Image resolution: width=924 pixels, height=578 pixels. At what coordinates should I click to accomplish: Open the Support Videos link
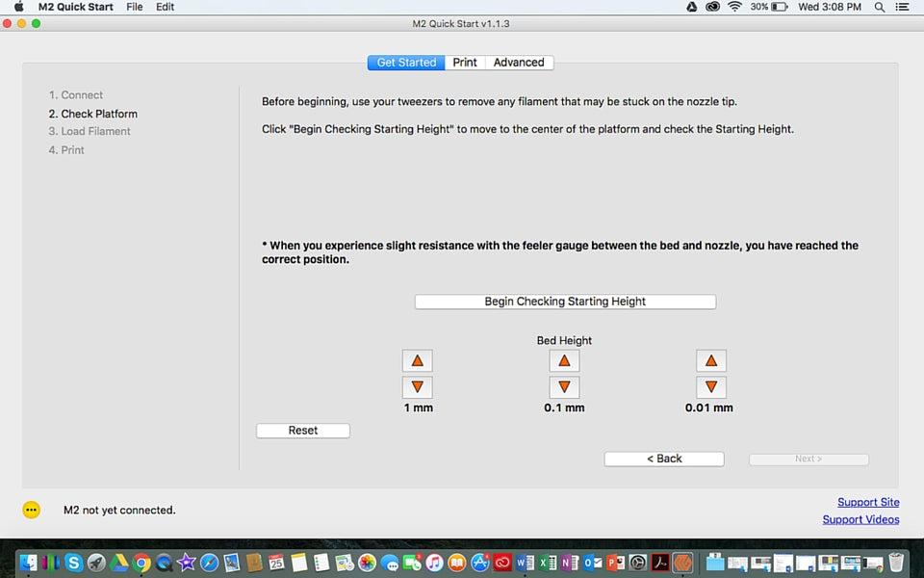pyautogui.click(x=860, y=519)
